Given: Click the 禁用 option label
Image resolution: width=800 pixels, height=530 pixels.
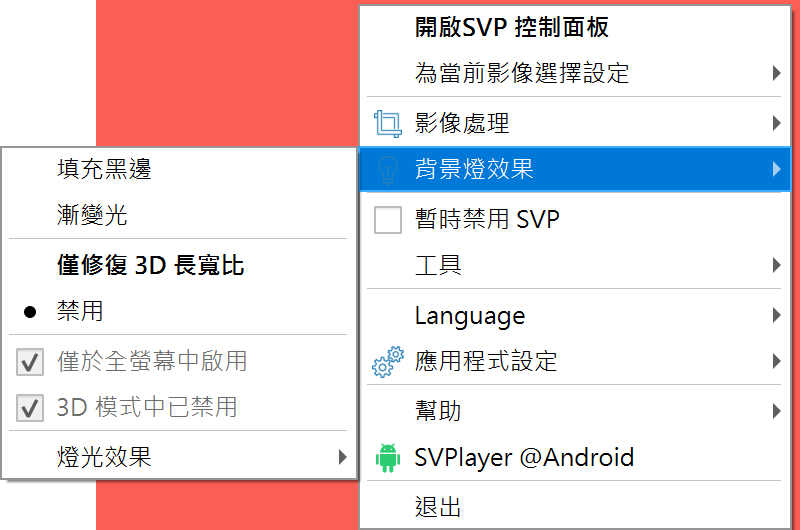Looking at the screenshot, I should point(80,311).
